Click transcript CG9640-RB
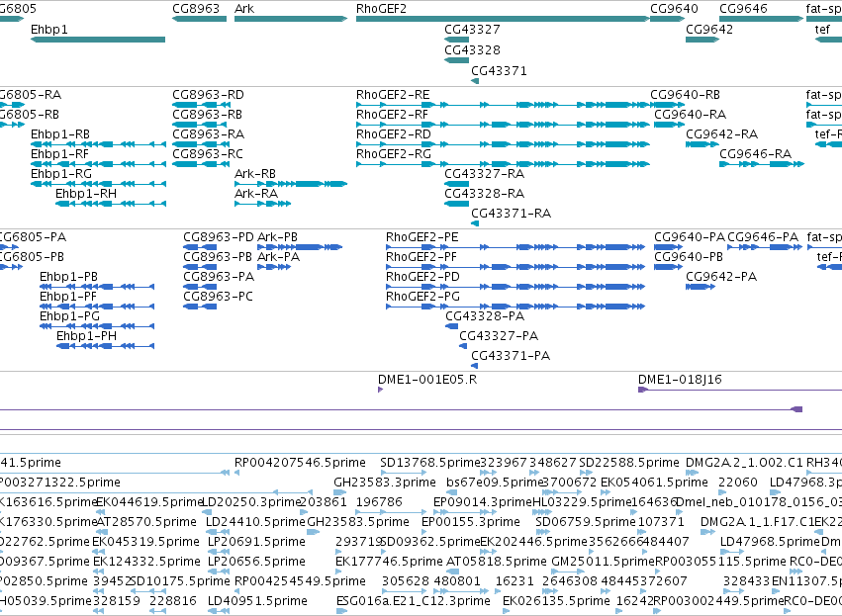Image resolution: width=842 pixels, height=616 pixels. (x=668, y=105)
